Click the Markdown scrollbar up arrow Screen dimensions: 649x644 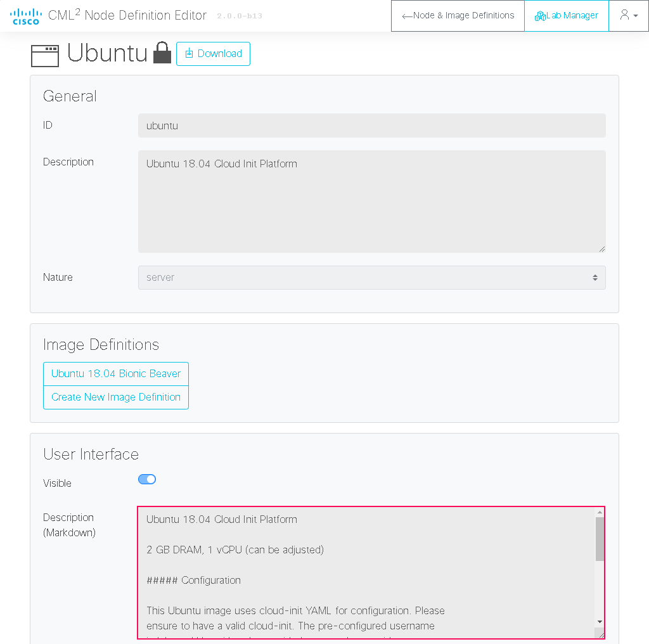600,512
